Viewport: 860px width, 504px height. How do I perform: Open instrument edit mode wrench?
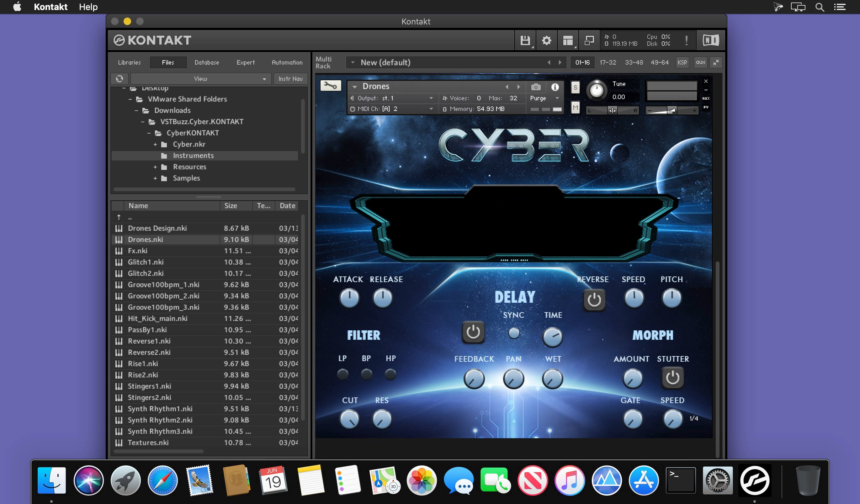tap(330, 86)
